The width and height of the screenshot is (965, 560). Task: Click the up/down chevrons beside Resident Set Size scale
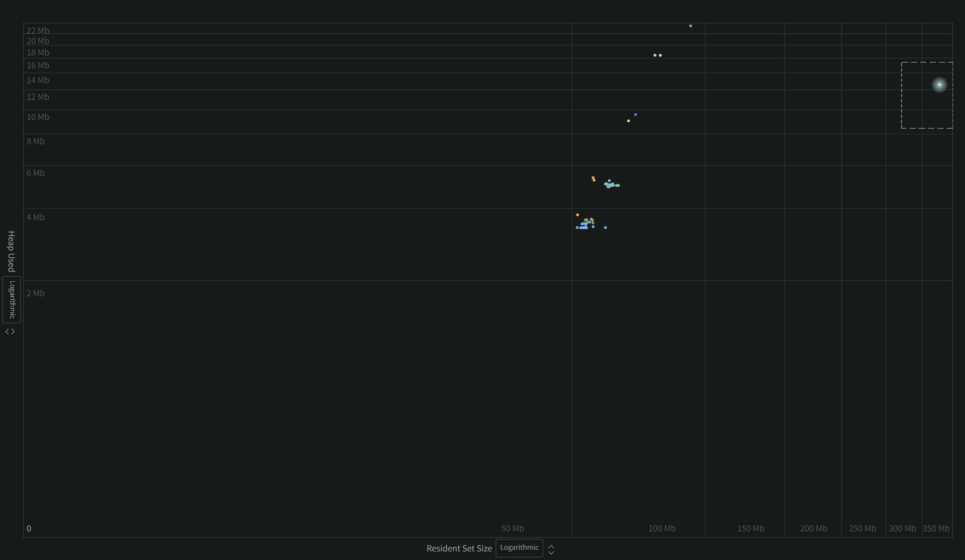click(551, 549)
